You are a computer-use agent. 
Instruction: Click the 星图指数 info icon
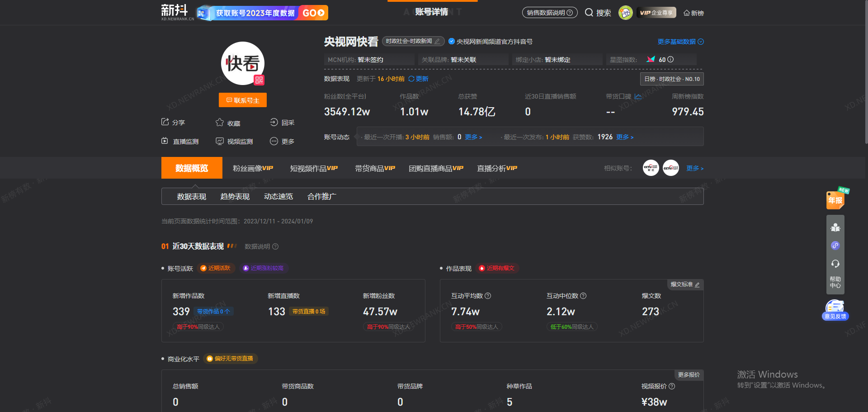pos(670,59)
